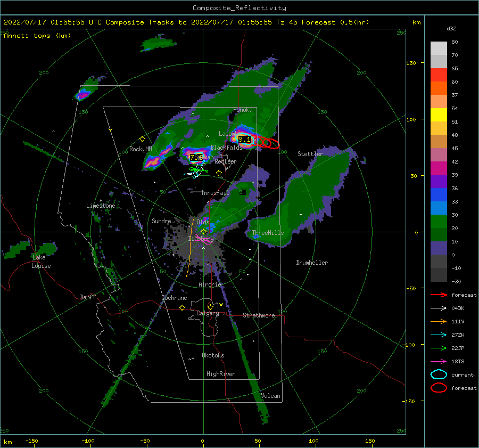Click the Composite_Reflectivity title
The height and width of the screenshot is (448, 479).
240,8
